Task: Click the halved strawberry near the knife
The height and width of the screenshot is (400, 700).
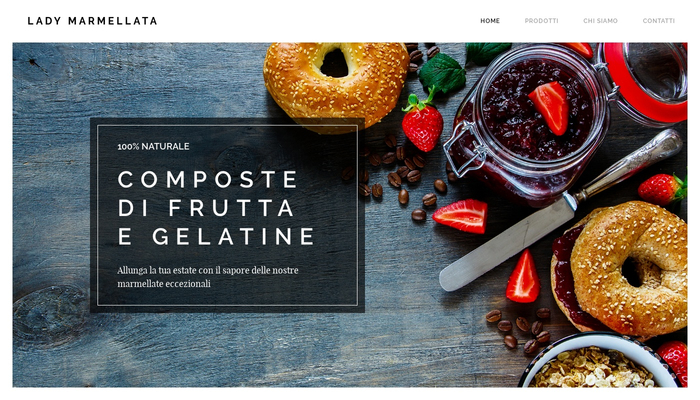Action: (x=461, y=216)
